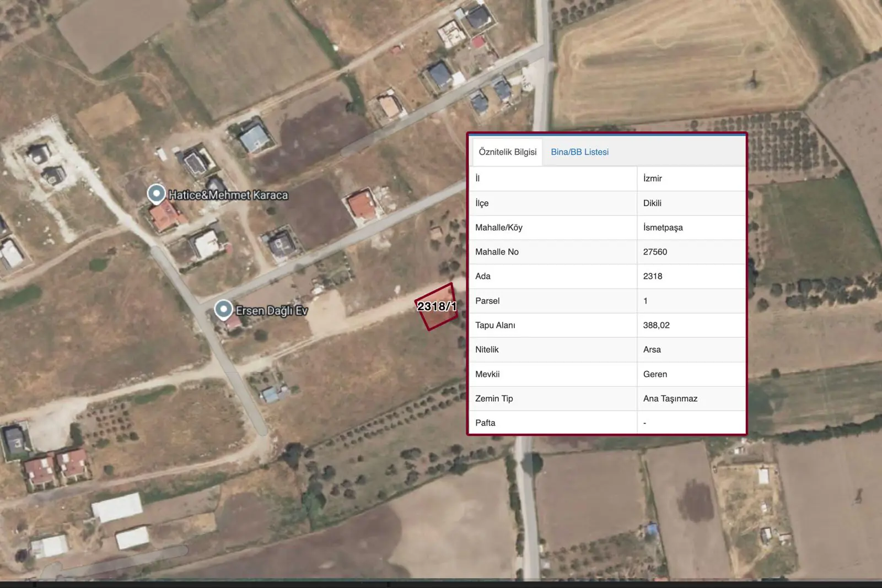Open the Ersen Dağlı Ev place label
The height and width of the screenshot is (588, 882).
coord(272,311)
